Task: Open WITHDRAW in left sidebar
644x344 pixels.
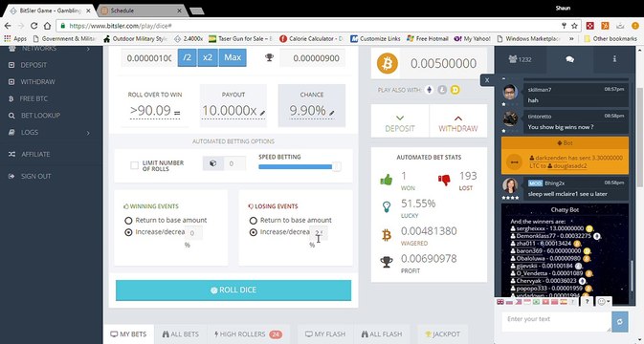Action: [x=37, y=82]
